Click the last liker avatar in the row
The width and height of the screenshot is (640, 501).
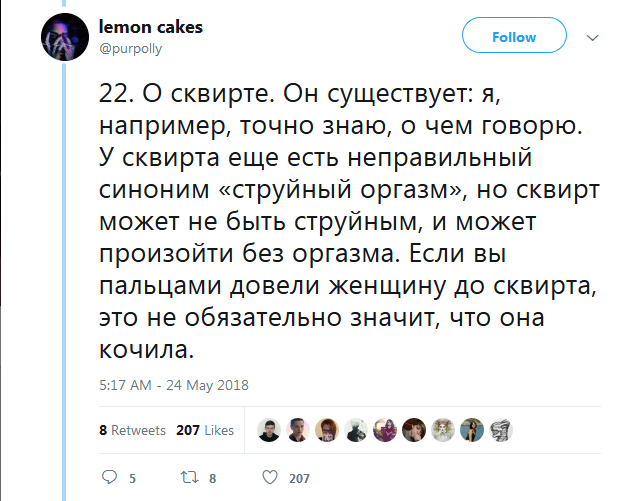point(501,430)
